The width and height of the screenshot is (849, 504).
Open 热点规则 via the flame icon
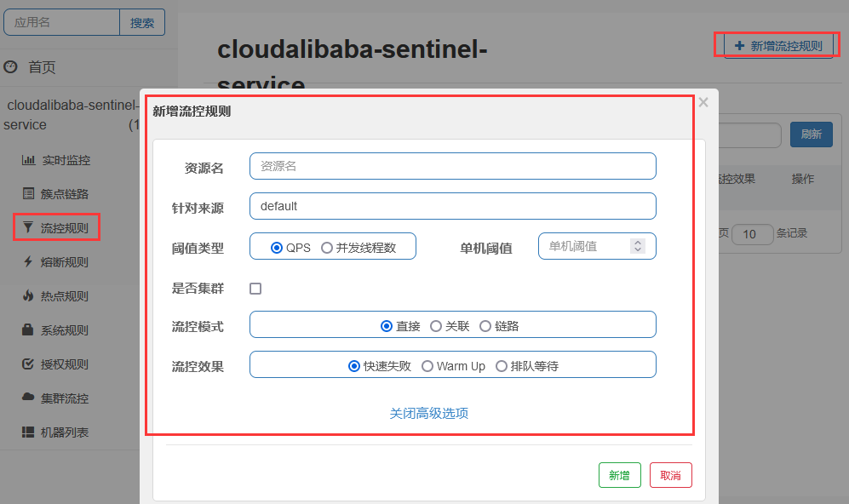click(28, 295)
